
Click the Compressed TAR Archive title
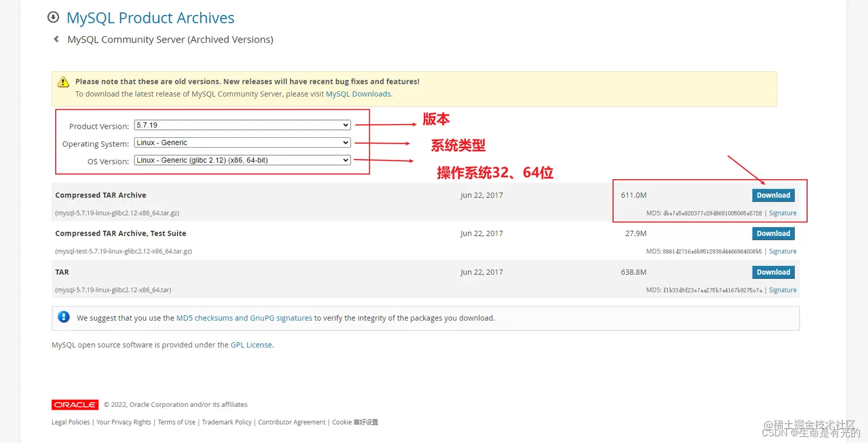coord(100,195)
